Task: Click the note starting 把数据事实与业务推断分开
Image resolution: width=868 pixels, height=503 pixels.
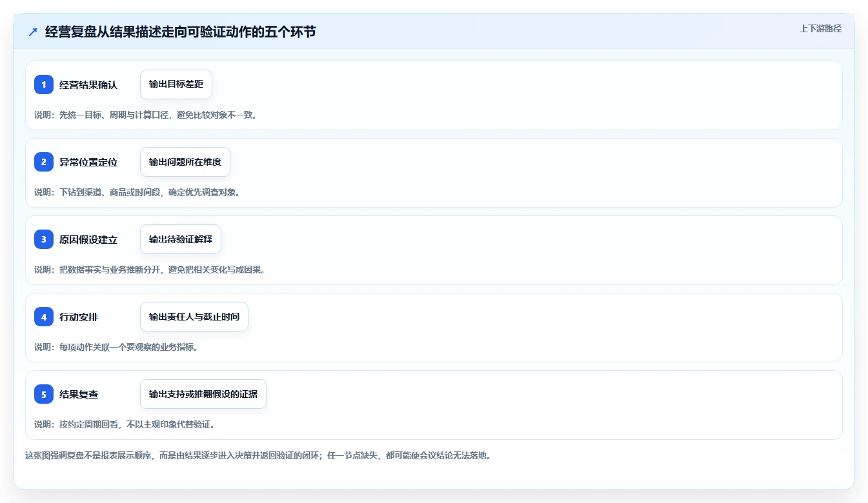Action: coord(151,270)
